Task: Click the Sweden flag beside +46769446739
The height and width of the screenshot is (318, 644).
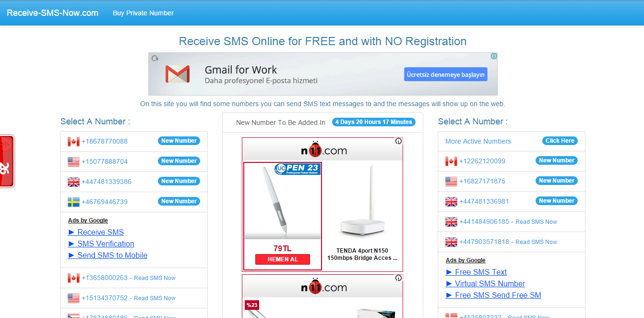Action: [73, 202]
